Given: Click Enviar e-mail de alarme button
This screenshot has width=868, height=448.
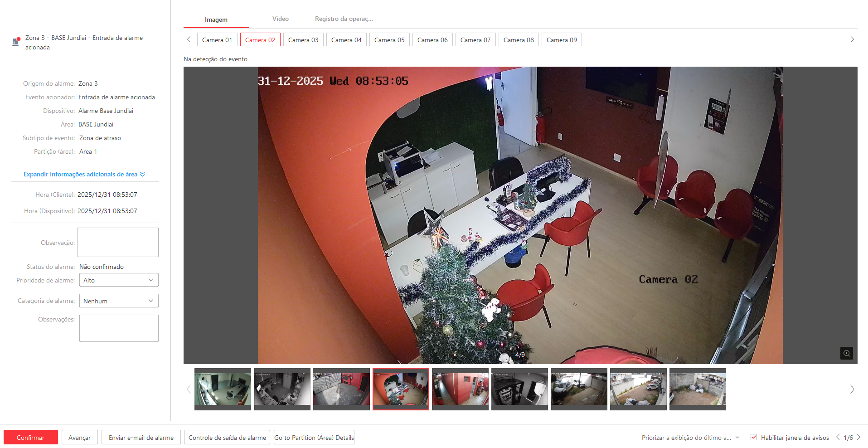Looking at the screenshot, I should coord(141,438).
